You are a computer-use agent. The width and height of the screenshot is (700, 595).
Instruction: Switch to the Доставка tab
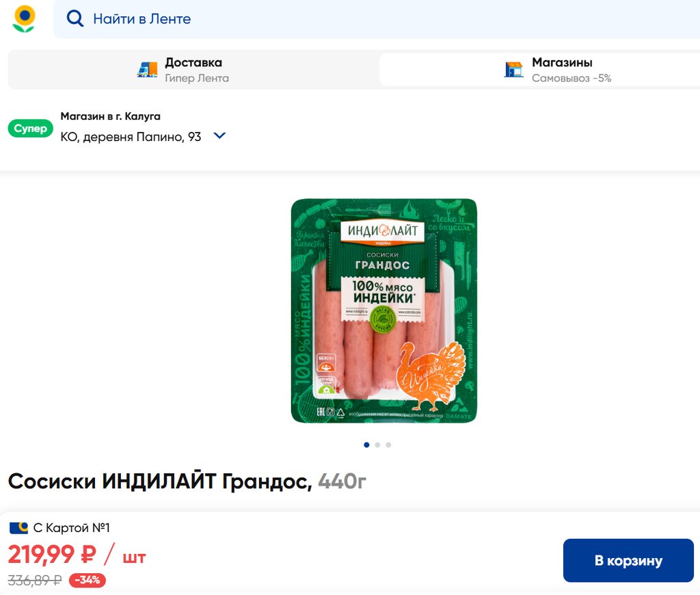(x=193, y=70)
